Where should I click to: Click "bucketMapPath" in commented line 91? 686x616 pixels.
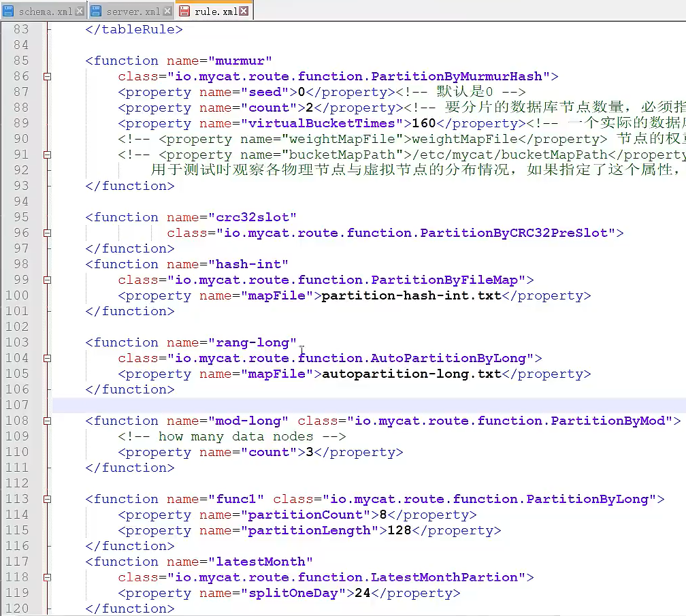pos(342,155)
